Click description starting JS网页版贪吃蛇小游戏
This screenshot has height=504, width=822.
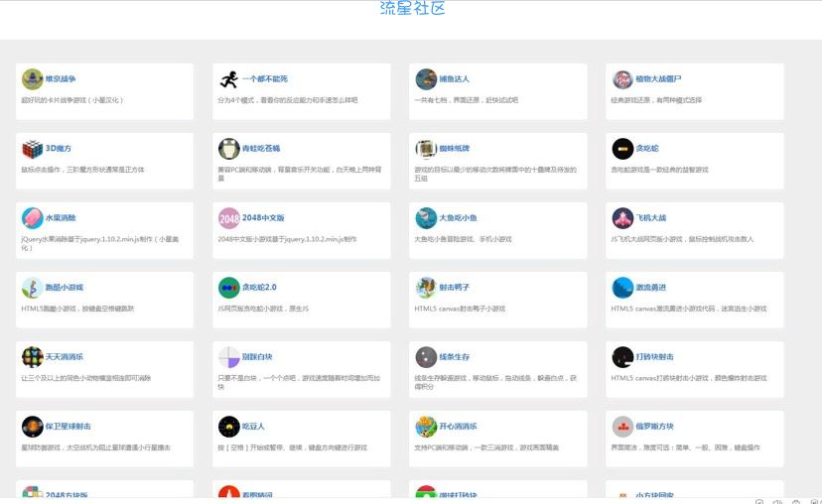click(x=263, y=309)
